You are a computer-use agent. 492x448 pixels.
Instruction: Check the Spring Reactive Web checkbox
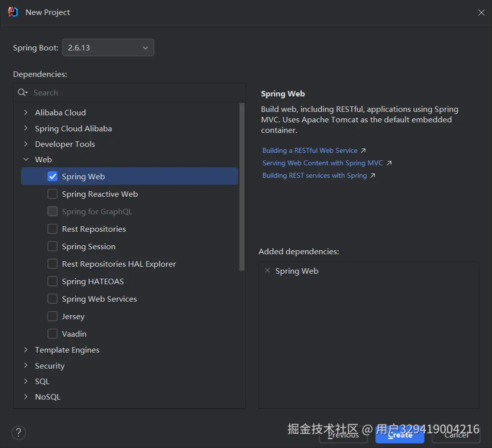click(52, 194)
